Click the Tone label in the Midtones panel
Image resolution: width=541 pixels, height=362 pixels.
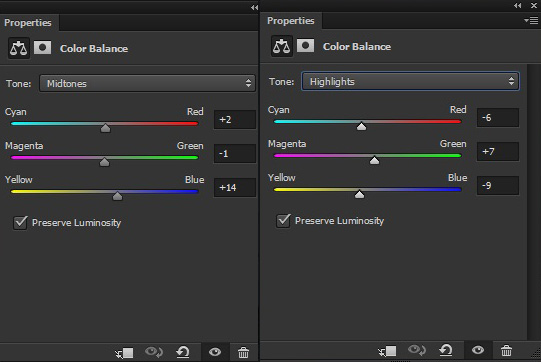pos(19,84)
